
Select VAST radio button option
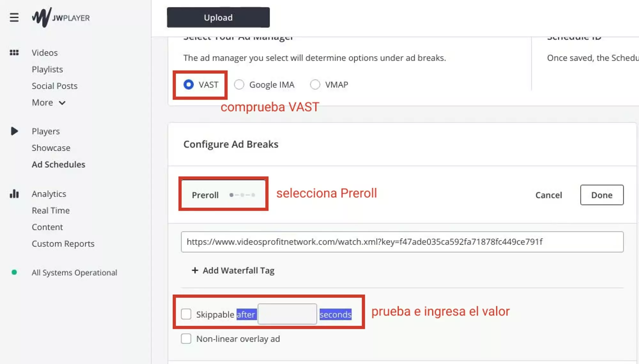(x=188, y=84)
